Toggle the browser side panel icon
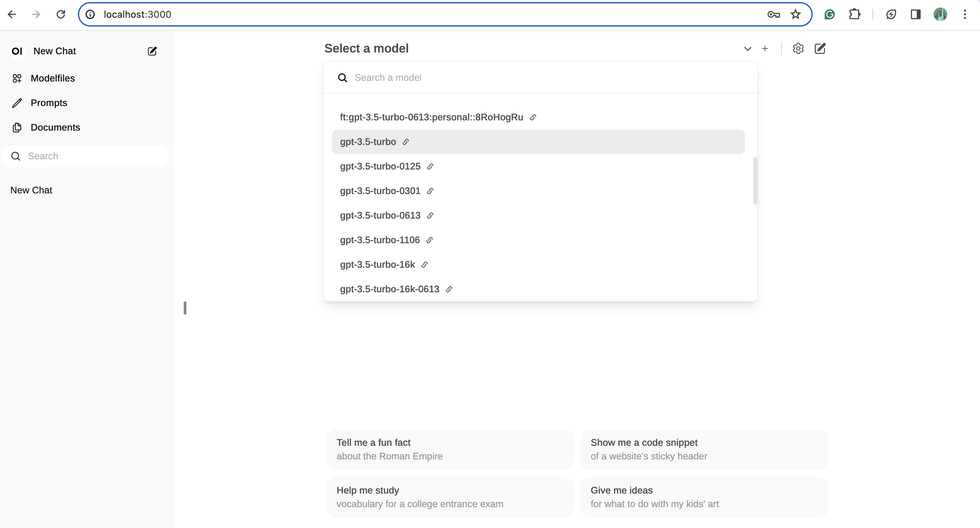The image size is (980, 528). [915, 14]
